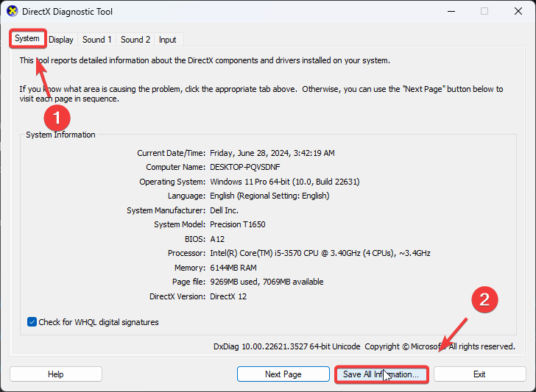The image size is (536, 392).
Task: Click Save All Information button
Action: (381, 374)
